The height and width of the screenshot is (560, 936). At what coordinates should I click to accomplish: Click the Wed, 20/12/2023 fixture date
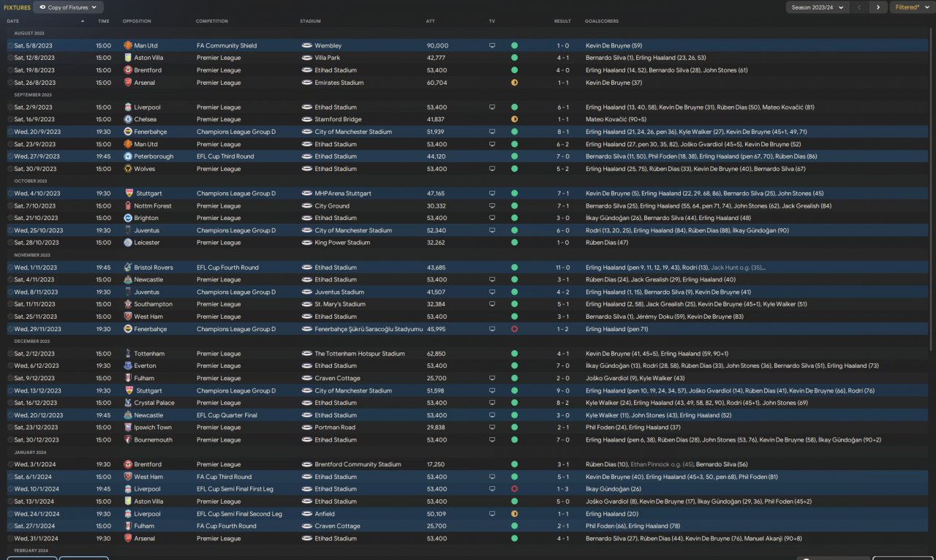[37, 415]
